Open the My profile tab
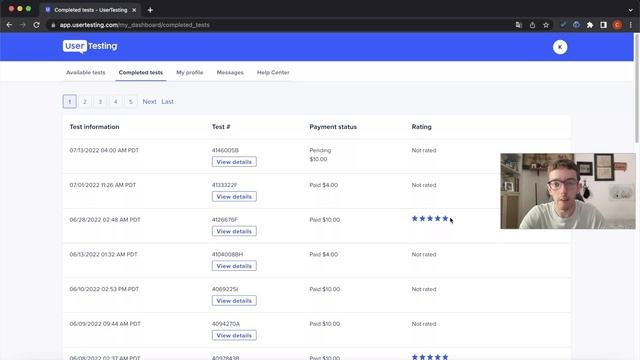Image resolution: width=640 pixels, height=360 pixels. click(x=190, y=73)
